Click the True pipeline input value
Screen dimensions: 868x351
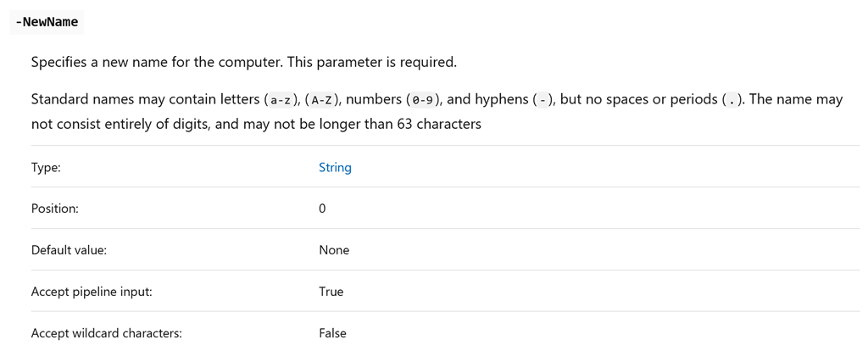(x=331, y=292)
